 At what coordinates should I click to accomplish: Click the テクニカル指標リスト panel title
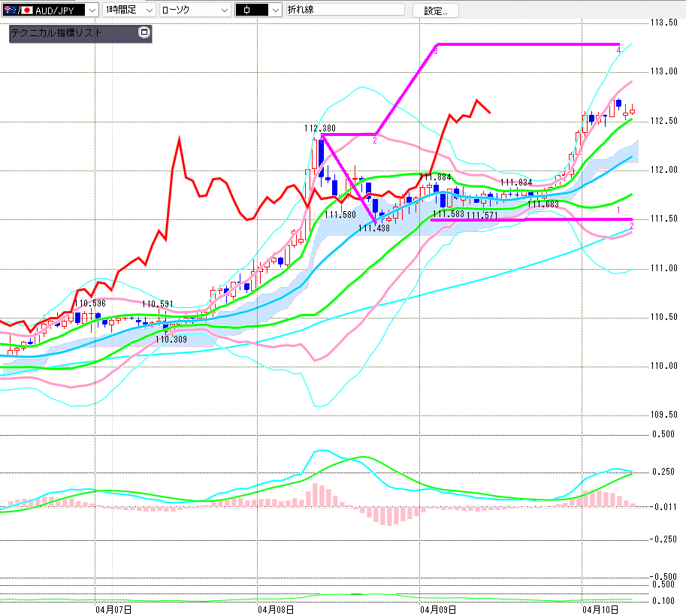tap(56, 33)
